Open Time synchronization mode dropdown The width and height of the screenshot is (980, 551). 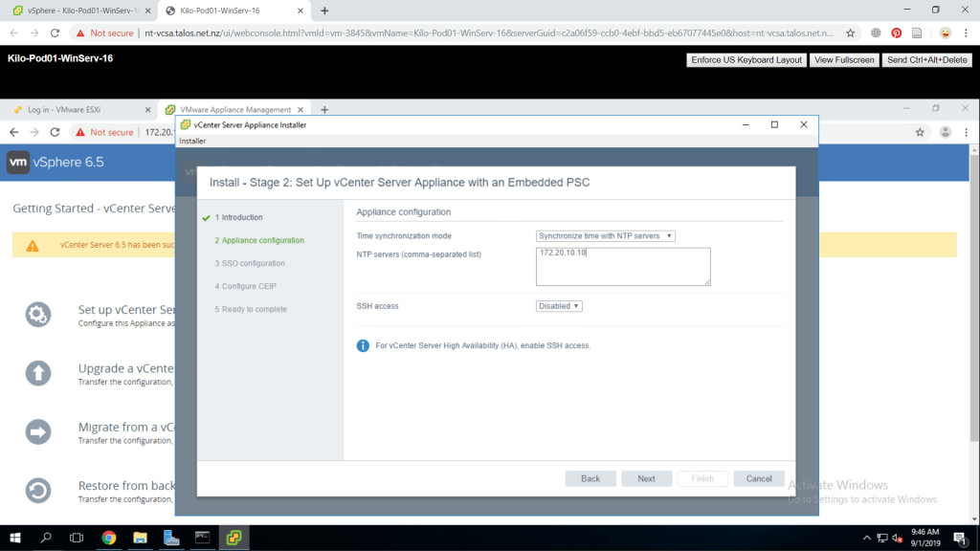tap(606, 235)
